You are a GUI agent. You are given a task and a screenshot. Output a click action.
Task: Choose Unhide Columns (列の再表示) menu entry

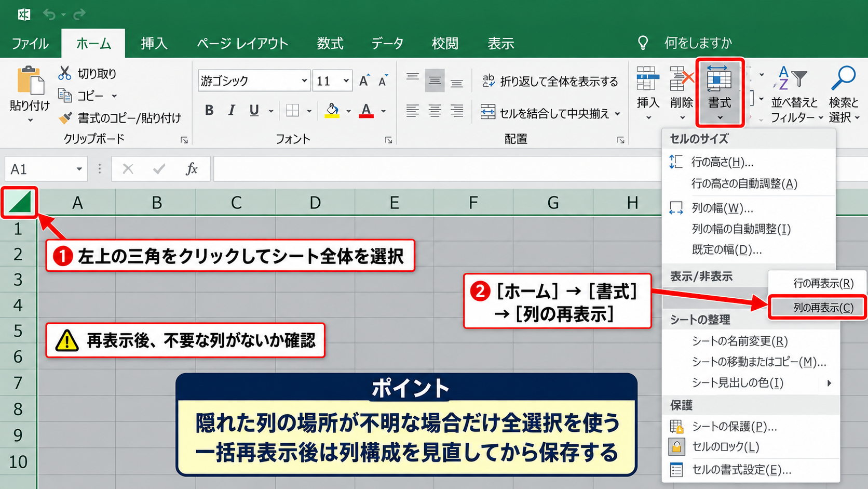pos(818,308)
